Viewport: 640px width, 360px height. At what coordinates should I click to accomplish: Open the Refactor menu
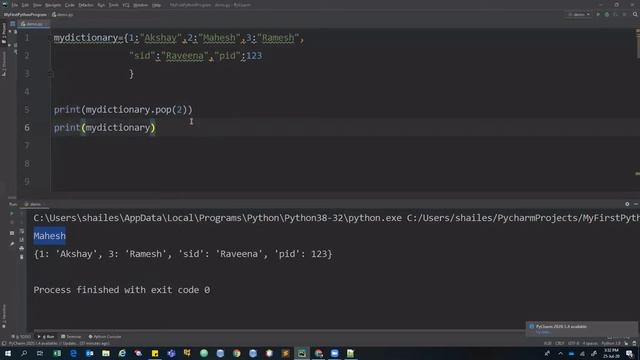pyautogui.click(x=86, y=5)
